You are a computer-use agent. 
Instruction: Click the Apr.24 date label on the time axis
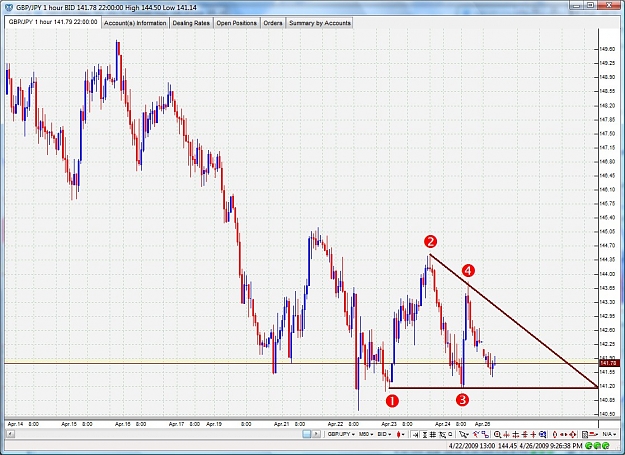click(x=443, y=424)
